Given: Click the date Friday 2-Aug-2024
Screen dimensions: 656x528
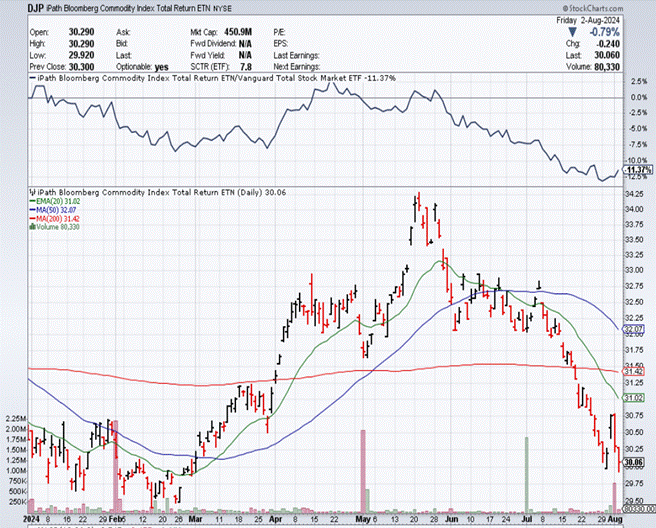Looking at the screenshot, I should 588,20.
